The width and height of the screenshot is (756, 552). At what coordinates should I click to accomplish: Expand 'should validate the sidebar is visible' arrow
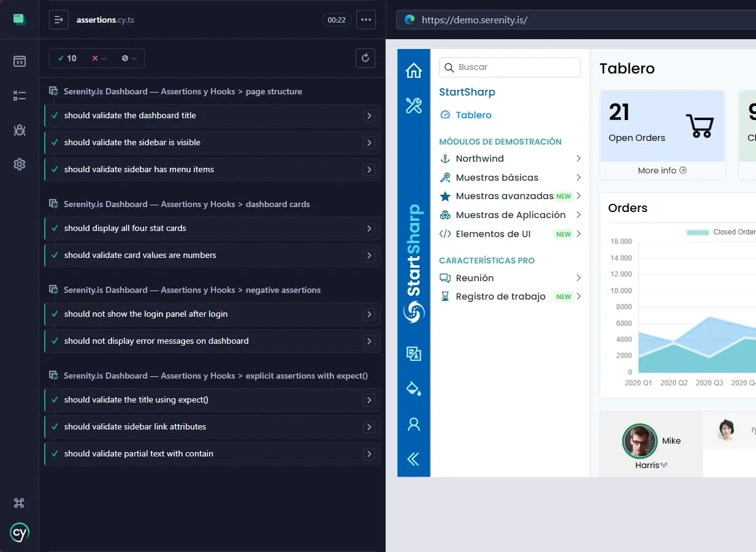click(x=369, y=142)
